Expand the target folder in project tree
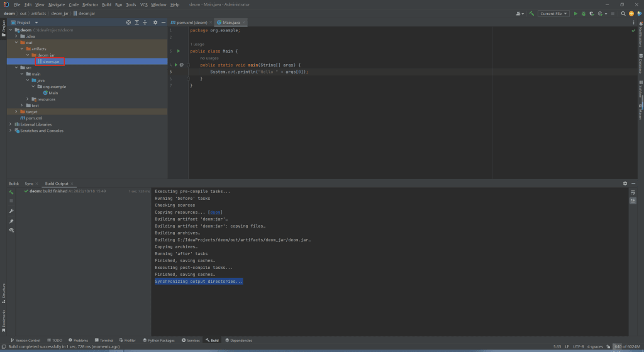The width and height of the screenshot is (644, 352). coord(16,112)
